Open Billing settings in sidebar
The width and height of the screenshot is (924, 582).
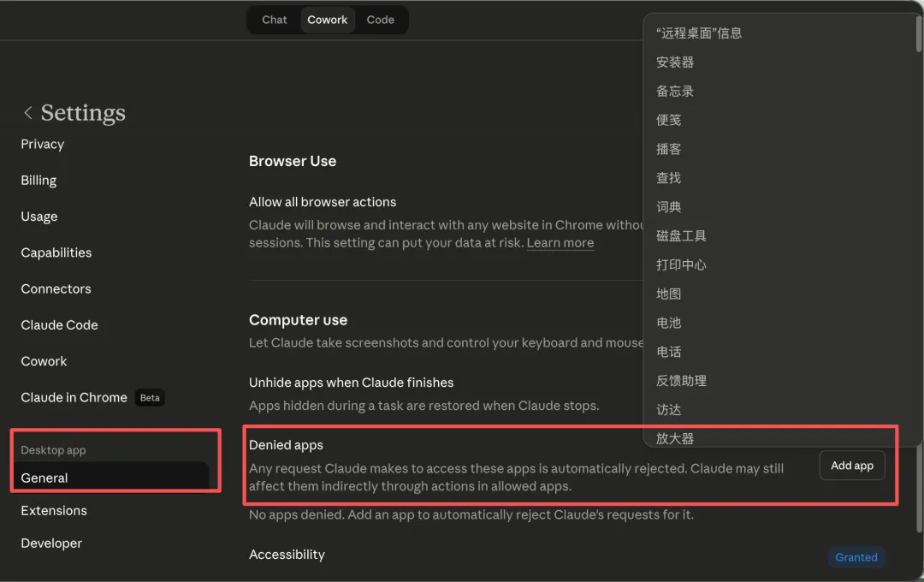(x=38, y=180)
